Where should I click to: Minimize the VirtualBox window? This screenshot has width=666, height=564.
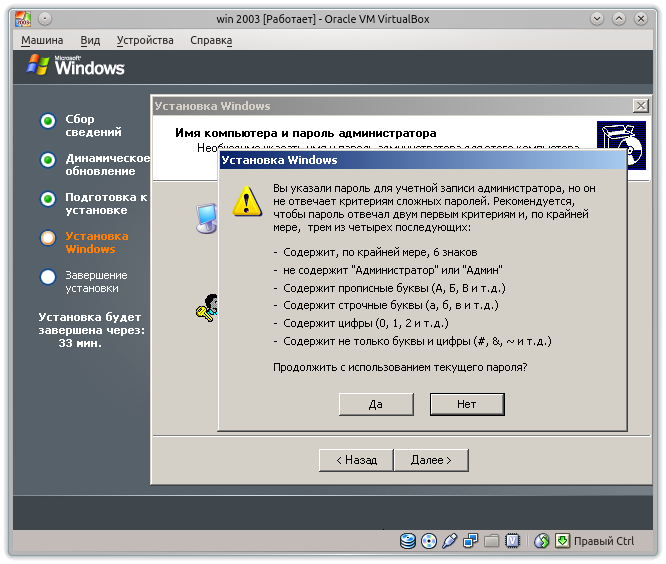[597, 19]
